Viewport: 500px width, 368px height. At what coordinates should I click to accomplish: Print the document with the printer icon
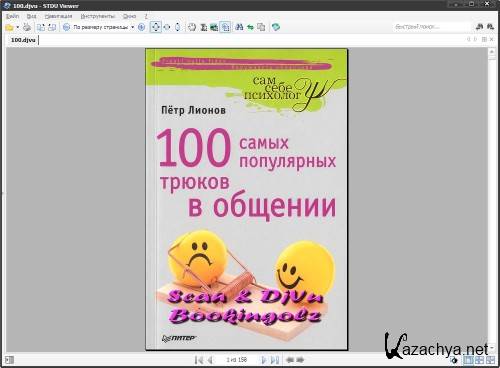(27, 27)
